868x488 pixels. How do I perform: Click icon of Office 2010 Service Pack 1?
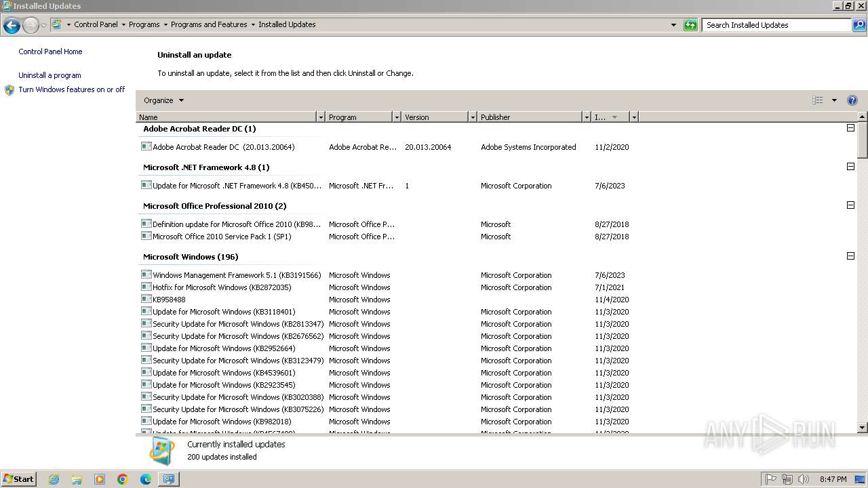pos(146,236)
